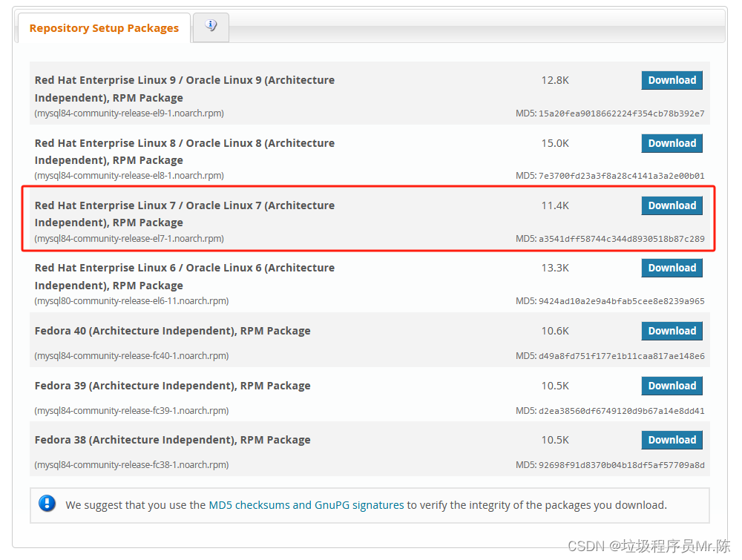Download the Red Hat Enterprise Linux 8 package
Image resolution: width=742 pixels, height=560 pixels.
click(x=672, y=143)
